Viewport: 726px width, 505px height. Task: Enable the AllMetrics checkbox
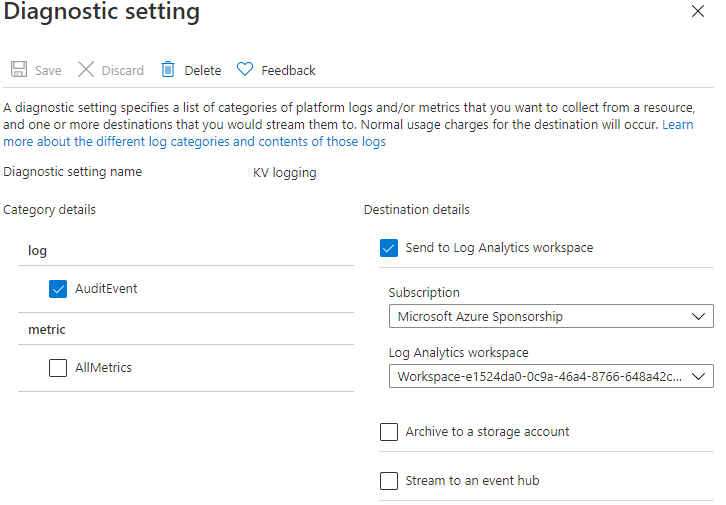coord(58,368)
